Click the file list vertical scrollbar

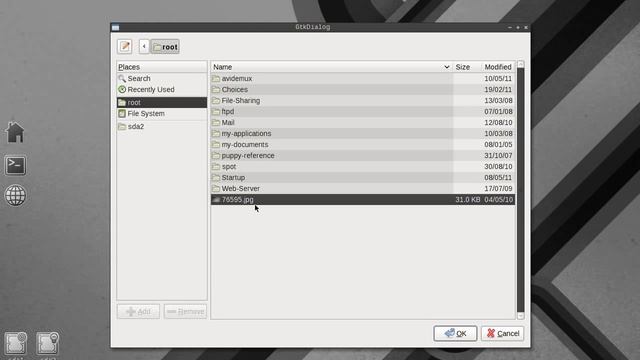coord(520,190)
